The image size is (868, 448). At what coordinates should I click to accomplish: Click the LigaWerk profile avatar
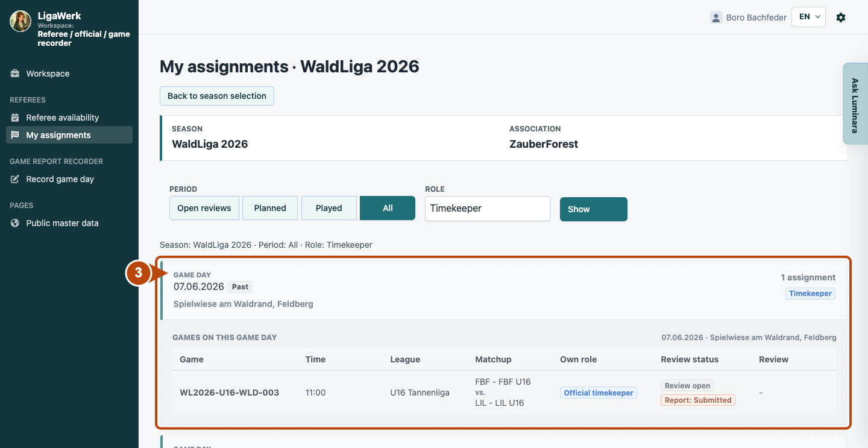point(20,21)
